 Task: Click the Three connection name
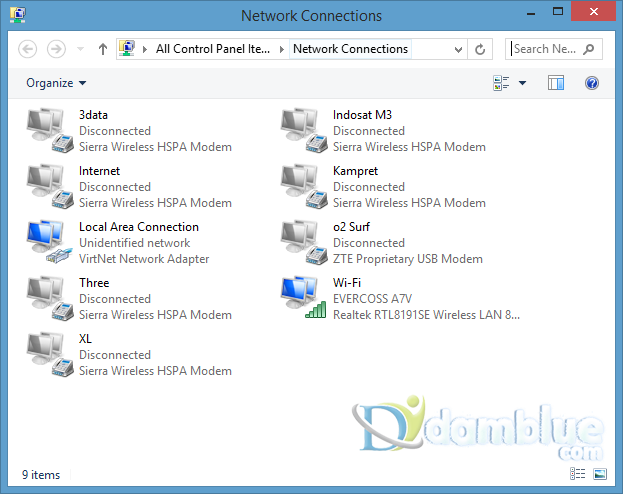click(94, 283)
